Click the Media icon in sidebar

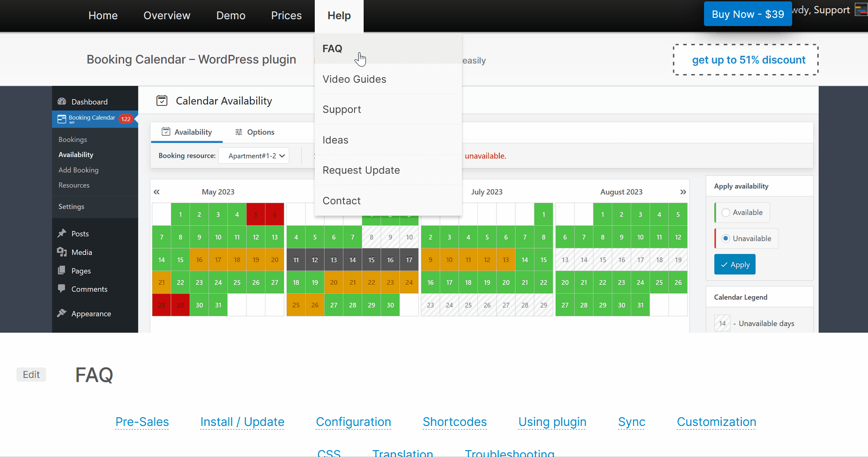point(62,252)
